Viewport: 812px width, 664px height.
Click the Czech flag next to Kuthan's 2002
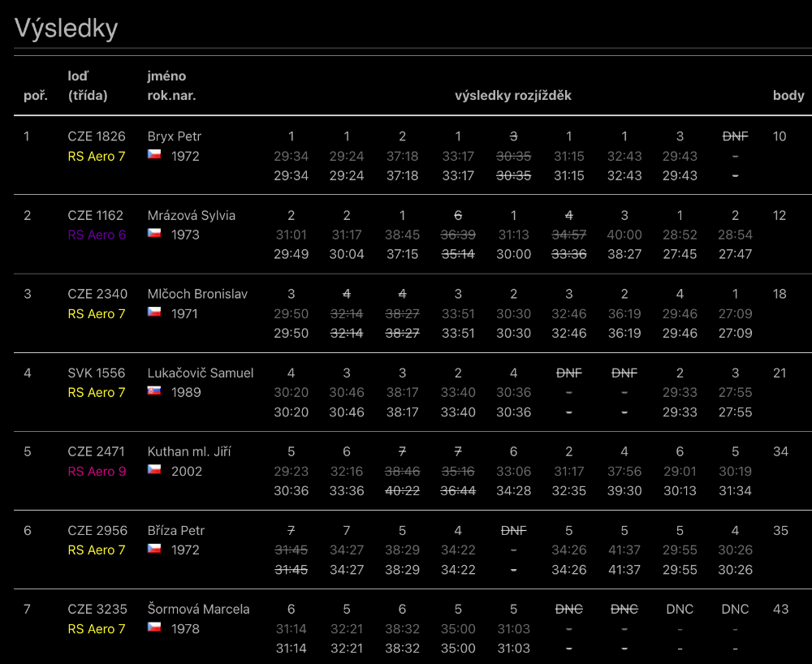pyautogui.click(x=153, y=469)
